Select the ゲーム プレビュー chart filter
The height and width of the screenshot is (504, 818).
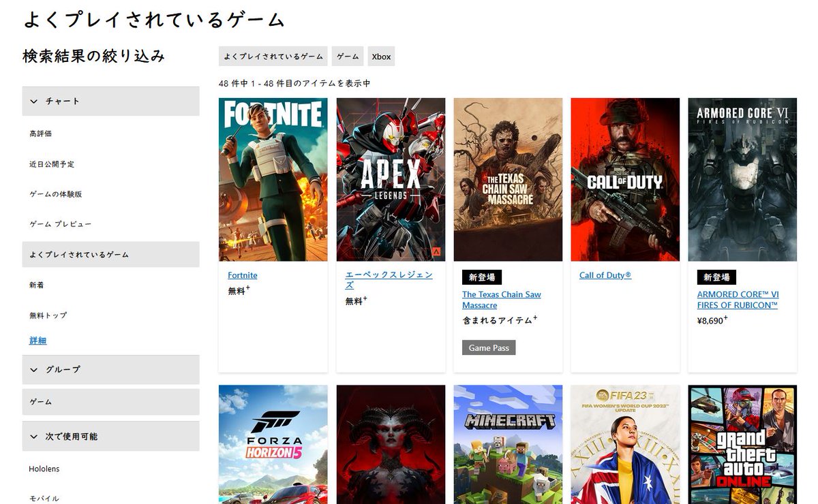tap(60, 224)
